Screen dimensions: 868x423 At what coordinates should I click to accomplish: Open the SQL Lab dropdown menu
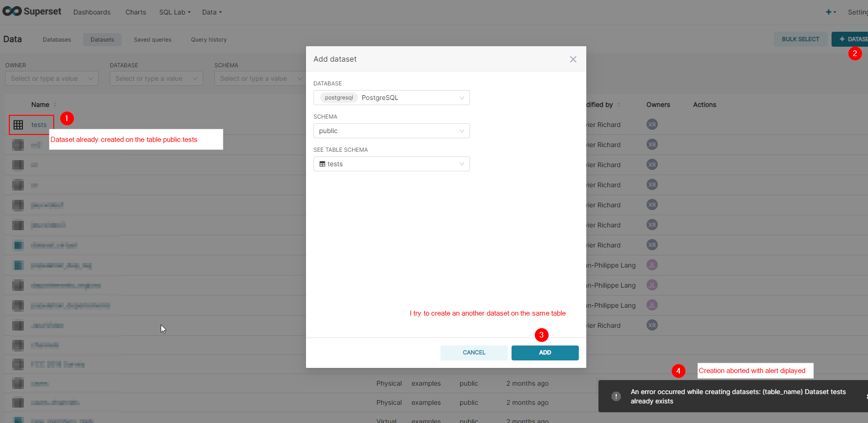(174, 12)
